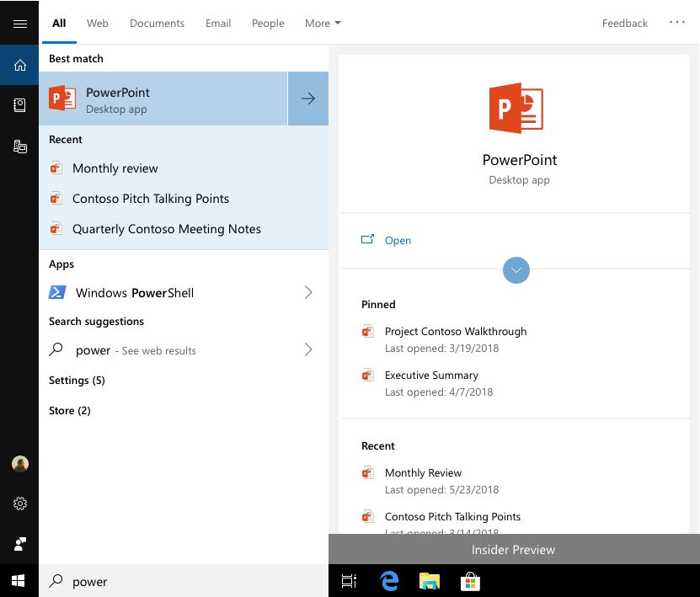Switch to the People tab
This screenshot has height=597, width=700.
[x=268, y=24]
